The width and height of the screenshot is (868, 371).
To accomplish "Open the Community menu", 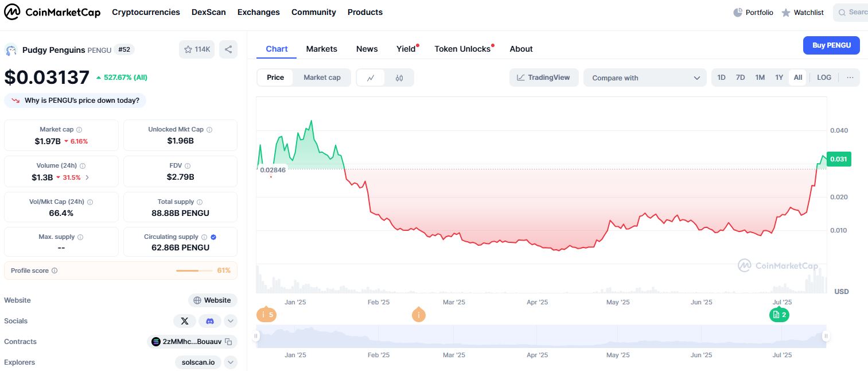I will 314,12.
